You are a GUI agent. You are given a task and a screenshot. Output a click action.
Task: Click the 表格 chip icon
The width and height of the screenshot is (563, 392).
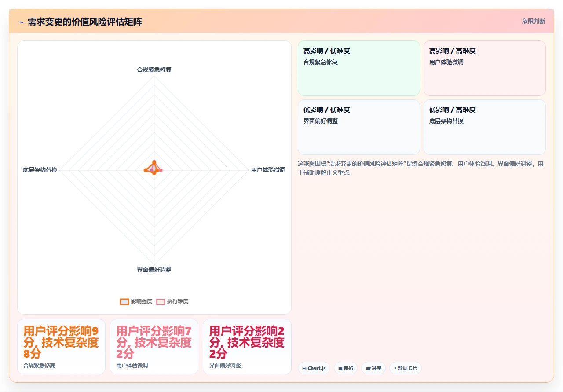[340, 369]
